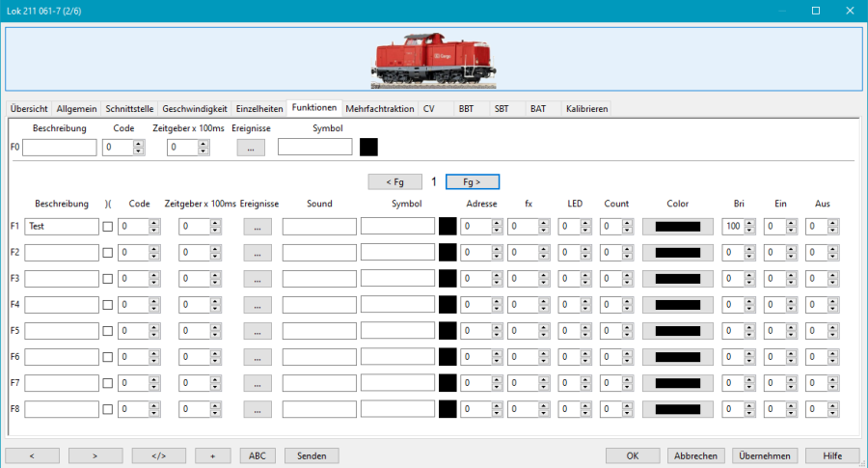Viewport: 868px width, 468px height.
Task: Decrease F2 Adresse value with down arrow
Action: (x=496, y=257)
